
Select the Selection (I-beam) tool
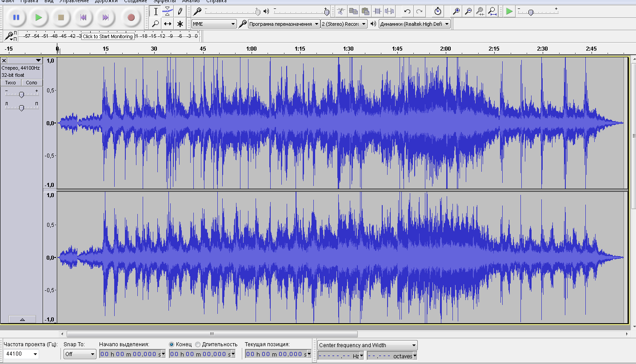pos(156,12)
